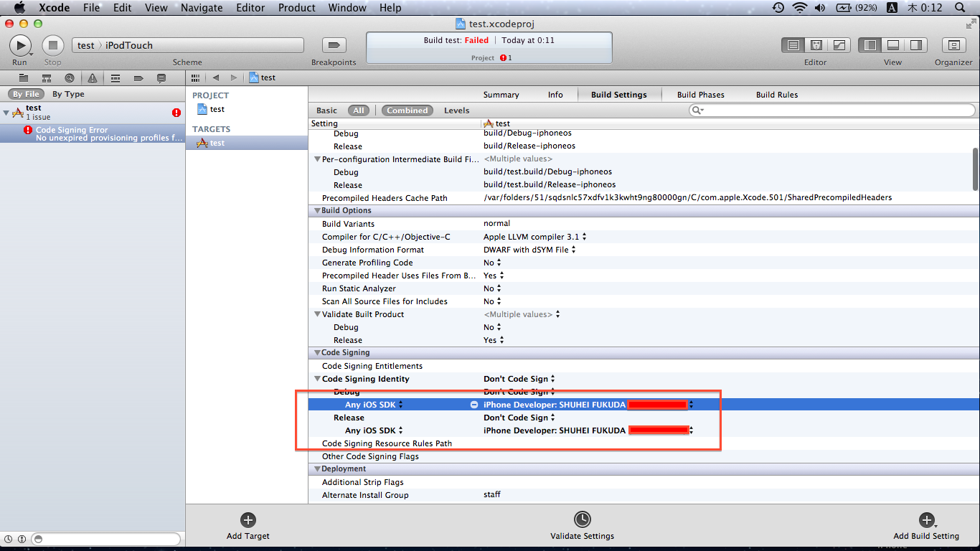
Task: Open the Search navigator icon
Action: click(x=70, y=77)
